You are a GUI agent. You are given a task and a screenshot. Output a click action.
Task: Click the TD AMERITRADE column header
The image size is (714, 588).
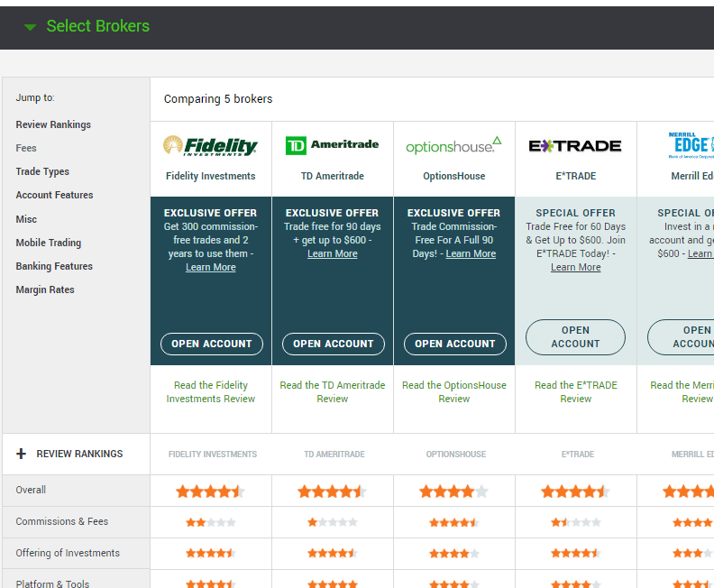tap(334, 455)
